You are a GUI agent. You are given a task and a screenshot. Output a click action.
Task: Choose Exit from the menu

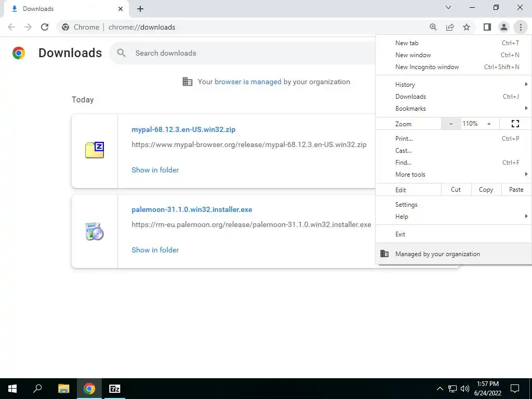tap(454, 234)
